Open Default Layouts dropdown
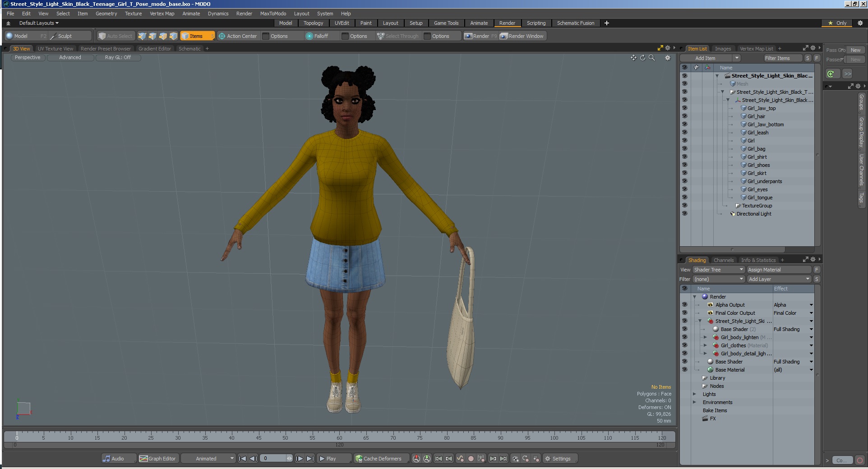This screenshot has height=469, width=868. click(x=39, y=23)
